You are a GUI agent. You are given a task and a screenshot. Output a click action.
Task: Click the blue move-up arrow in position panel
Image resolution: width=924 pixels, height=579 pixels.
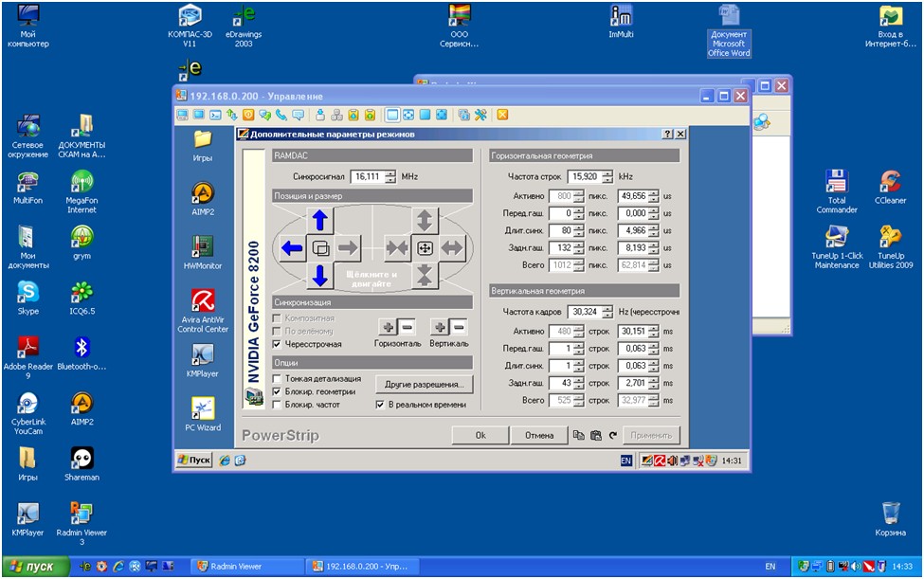click(320, 221)
